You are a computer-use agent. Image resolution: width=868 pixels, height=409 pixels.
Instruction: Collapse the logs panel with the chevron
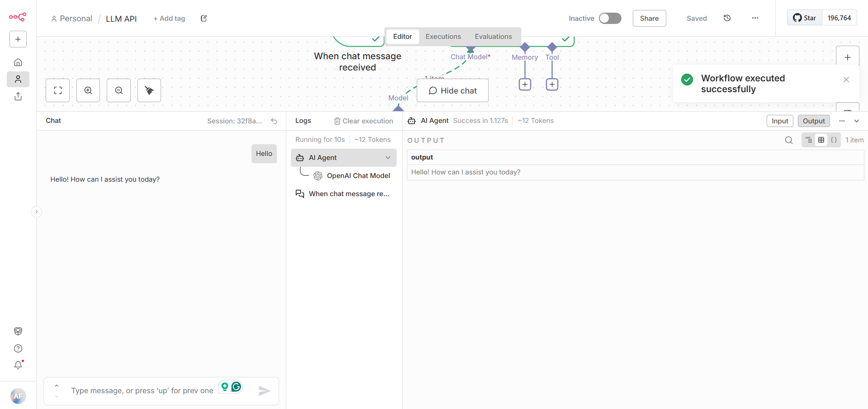pos(857,121)
